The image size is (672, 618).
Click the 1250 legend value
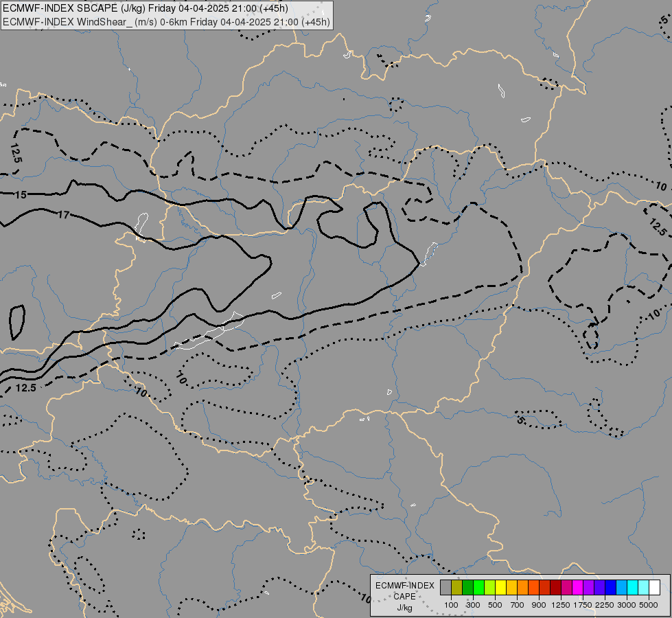[561, 605]
